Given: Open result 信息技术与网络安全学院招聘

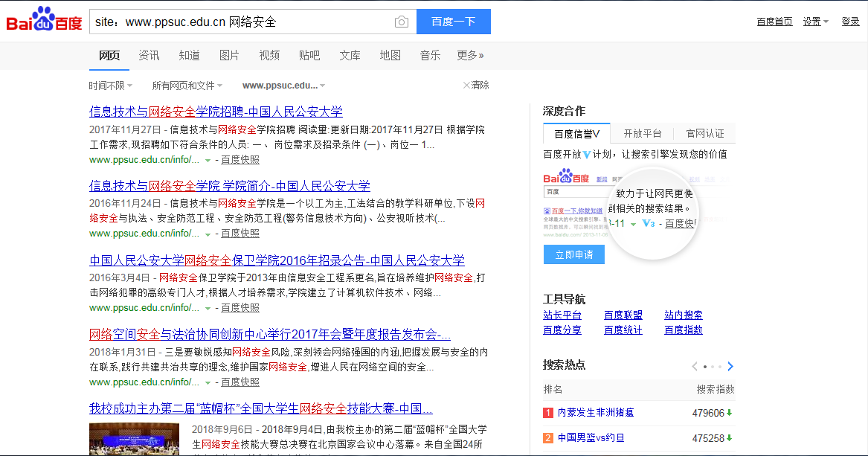Looking at the screenshot, I should (x=216, y=112).
